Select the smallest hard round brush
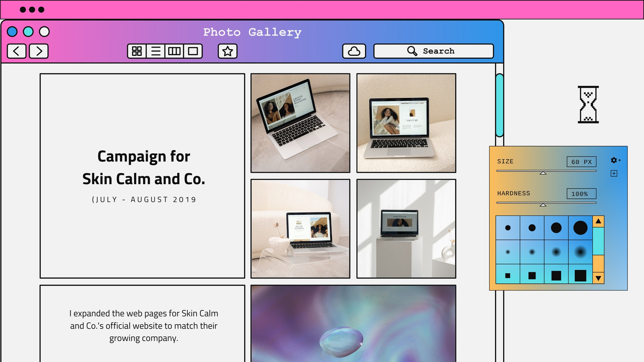 (x=508, y=228)
